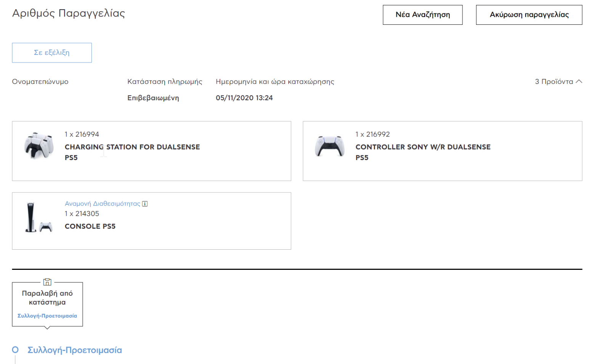
Task: Click product code 1 x 216994
Action: point(82,134)
